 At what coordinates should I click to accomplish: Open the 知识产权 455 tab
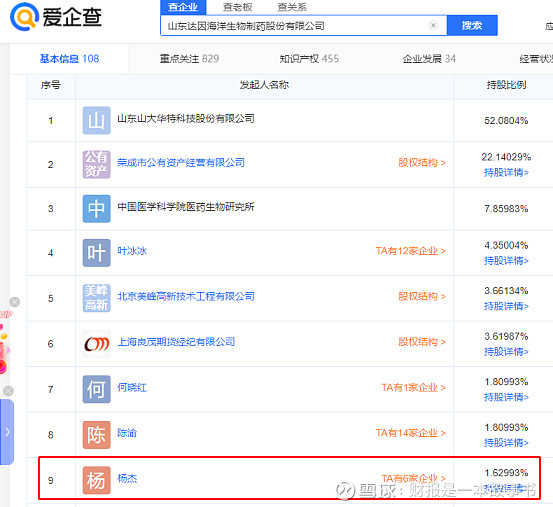coord(309,59)
